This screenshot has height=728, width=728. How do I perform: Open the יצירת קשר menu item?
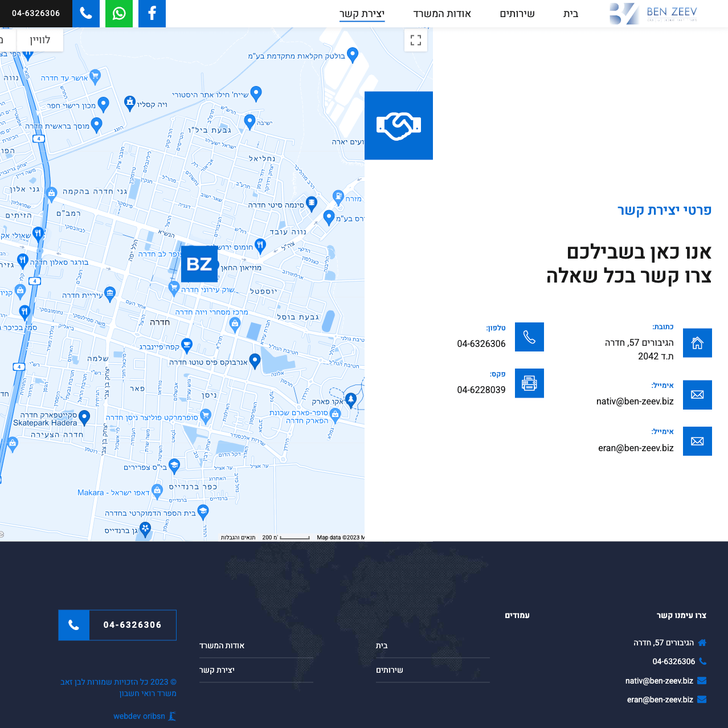pos(362,14)
